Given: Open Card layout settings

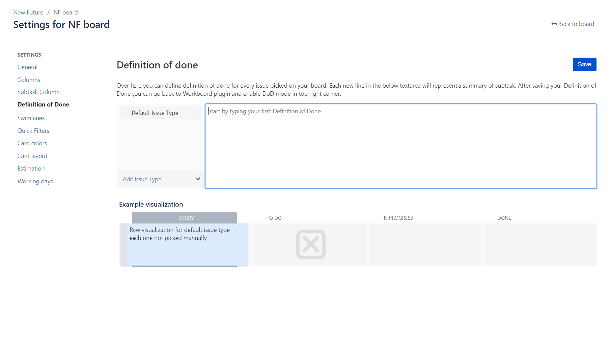Looking at the screenshot, I should pos(32,156).
